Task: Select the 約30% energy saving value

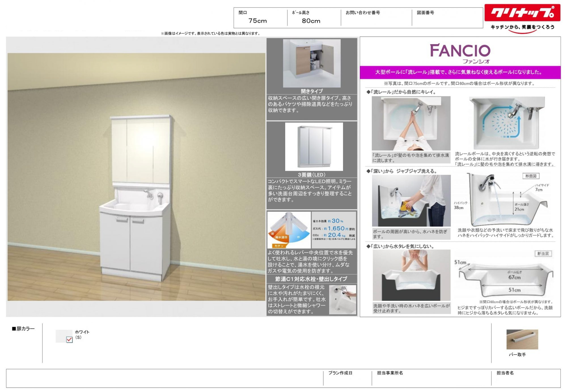Action: coord(336,221)
